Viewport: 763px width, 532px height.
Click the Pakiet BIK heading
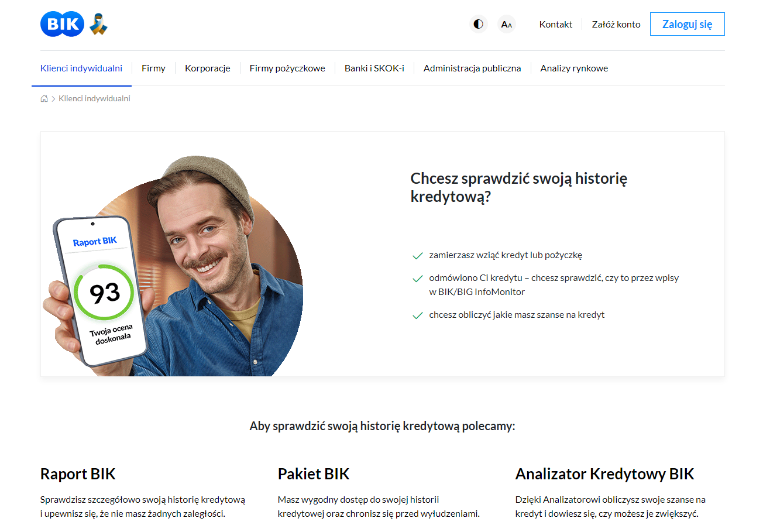tap(314, 474)
